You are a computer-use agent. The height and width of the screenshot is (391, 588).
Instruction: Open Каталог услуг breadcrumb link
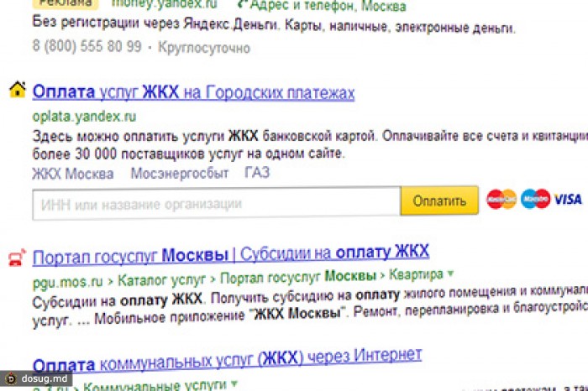point(161,279)
